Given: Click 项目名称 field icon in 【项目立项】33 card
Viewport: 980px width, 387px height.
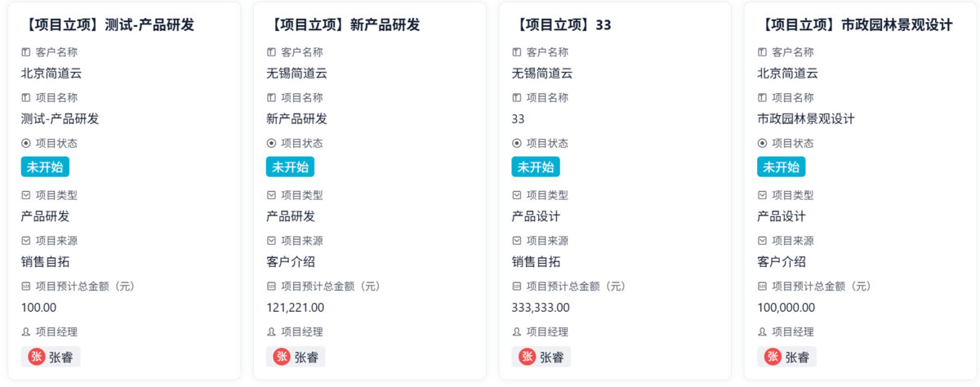Looking at the screenshot, I should tap(517, 98).
